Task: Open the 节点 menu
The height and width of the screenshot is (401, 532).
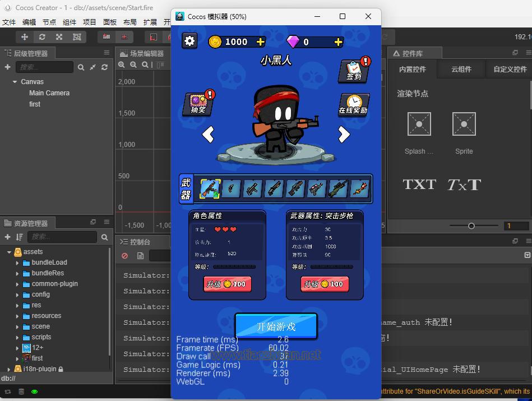Action: click(49, 22)
